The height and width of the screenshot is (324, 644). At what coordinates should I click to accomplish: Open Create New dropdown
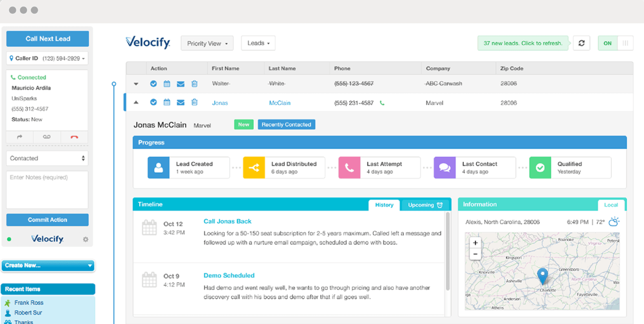48,265
